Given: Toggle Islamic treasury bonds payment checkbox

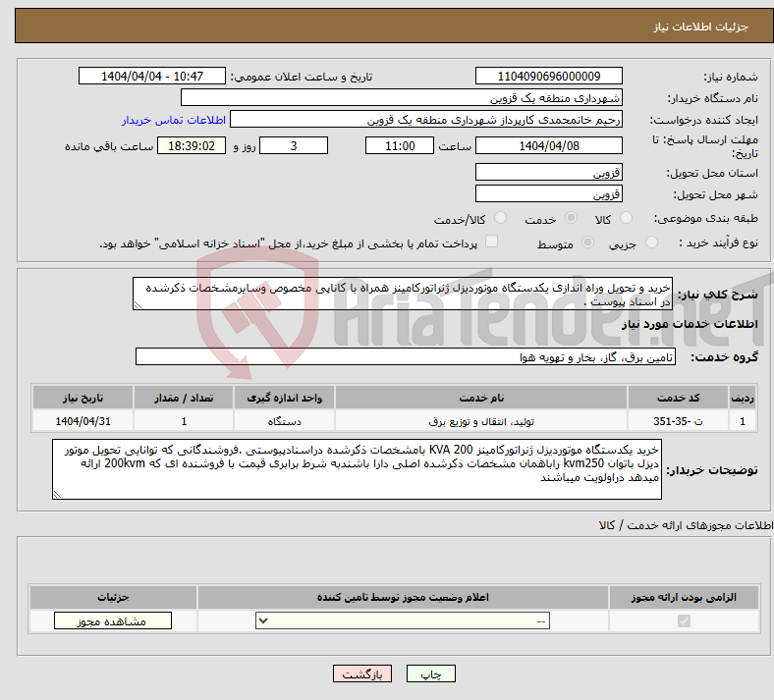Looking at the screenshot, I should (x=492, y=242).
